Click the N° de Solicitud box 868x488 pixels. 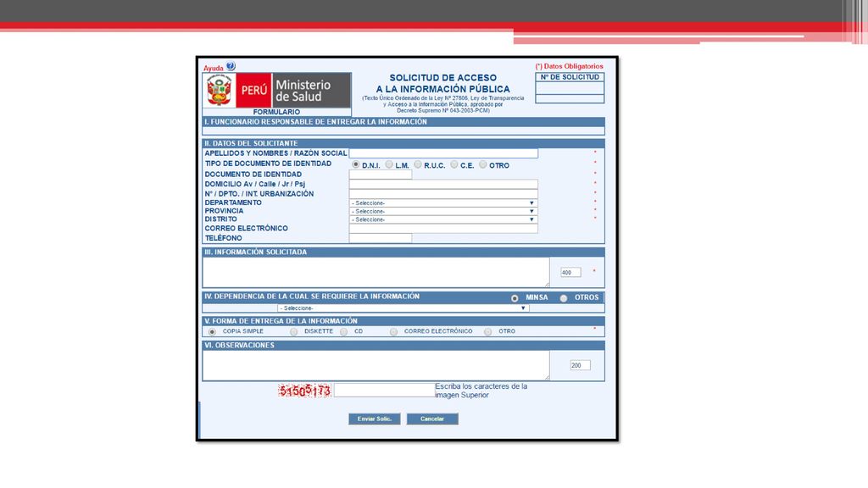pos(570,88)
